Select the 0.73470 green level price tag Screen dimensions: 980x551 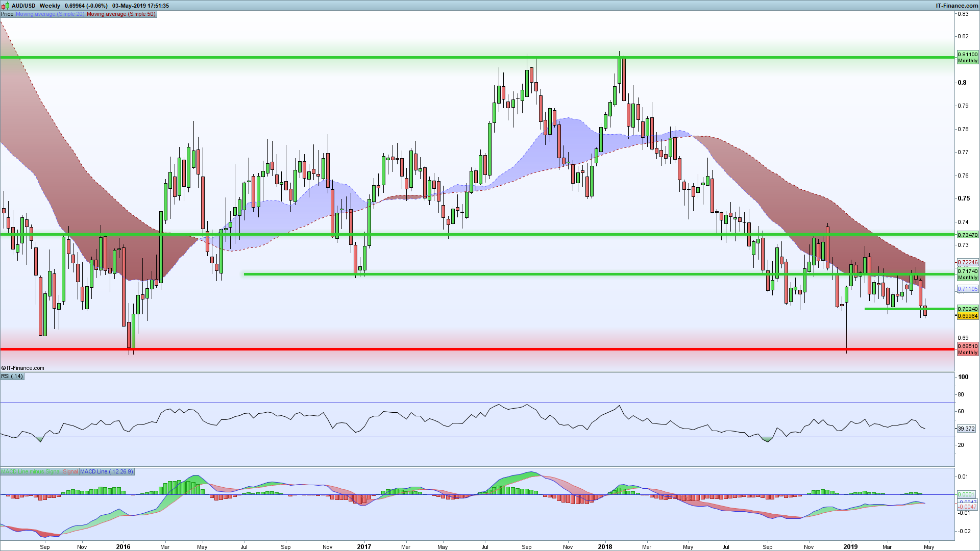pos(967,235)
